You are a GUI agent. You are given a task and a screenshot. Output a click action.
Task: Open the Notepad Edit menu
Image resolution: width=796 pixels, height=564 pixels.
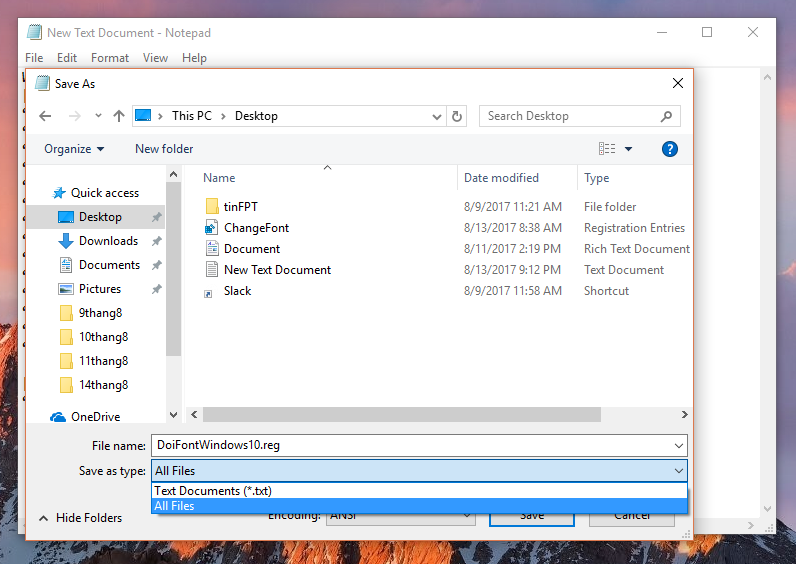tap(67, 58)
